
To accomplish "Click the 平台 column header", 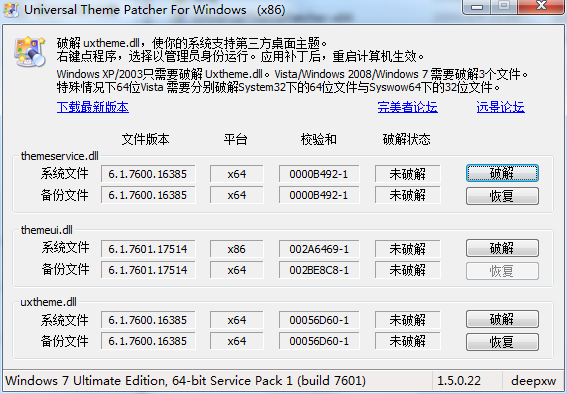I will click(x=235, y=139).
